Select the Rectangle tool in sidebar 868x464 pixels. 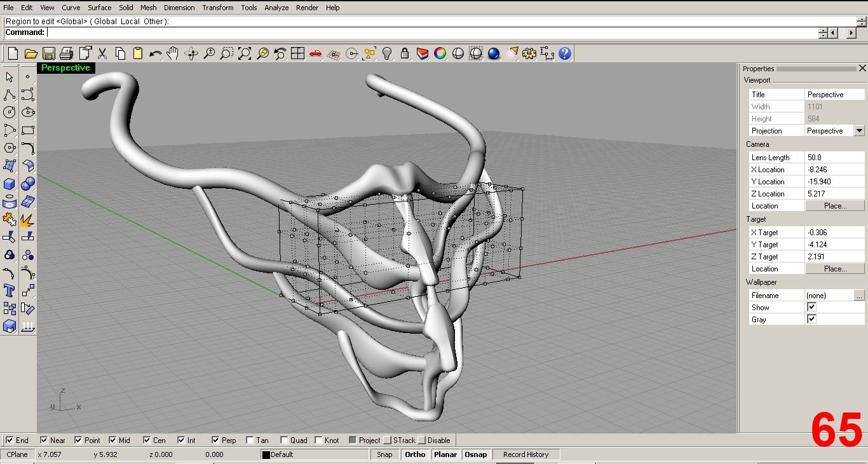point(27,130)
